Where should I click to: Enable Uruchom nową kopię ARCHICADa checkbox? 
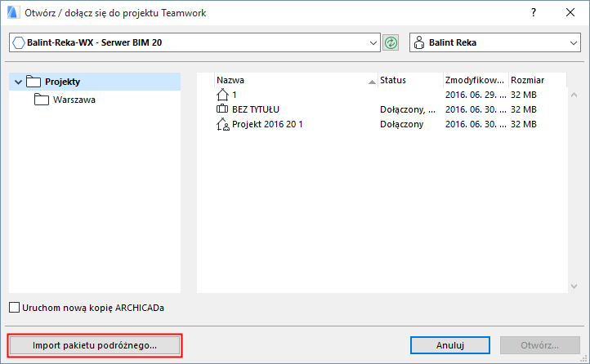(x=14, y=308)
